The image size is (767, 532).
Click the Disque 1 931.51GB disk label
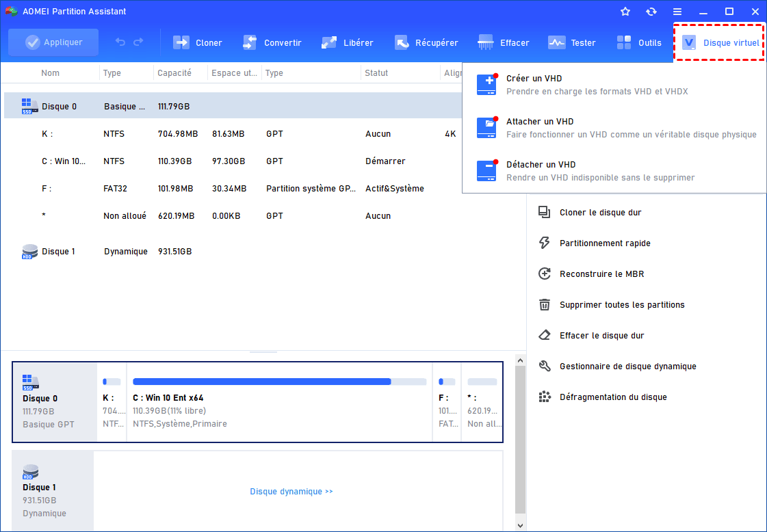53,490
